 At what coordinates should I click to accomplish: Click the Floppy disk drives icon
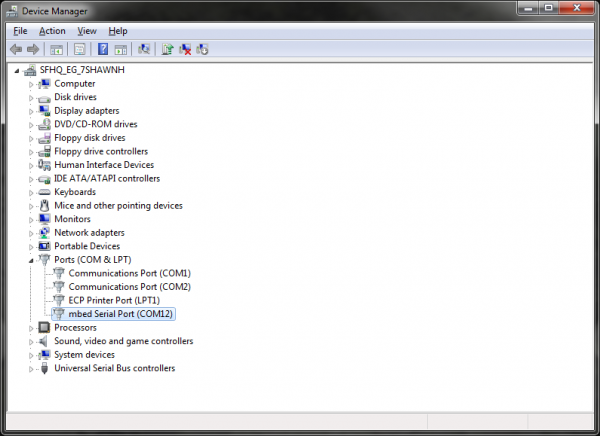(44, 138)
